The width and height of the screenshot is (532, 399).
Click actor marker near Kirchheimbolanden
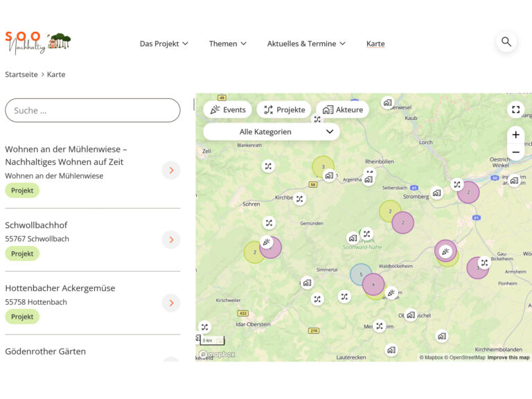point(442,336)
